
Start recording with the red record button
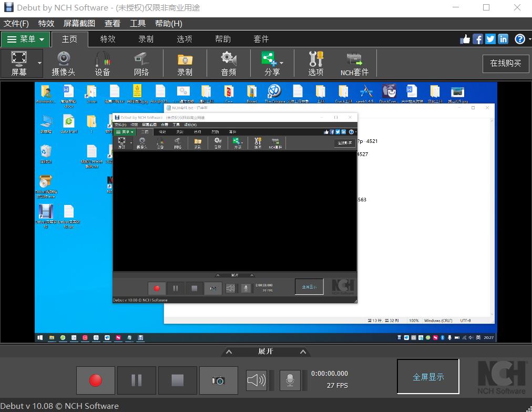95,380
